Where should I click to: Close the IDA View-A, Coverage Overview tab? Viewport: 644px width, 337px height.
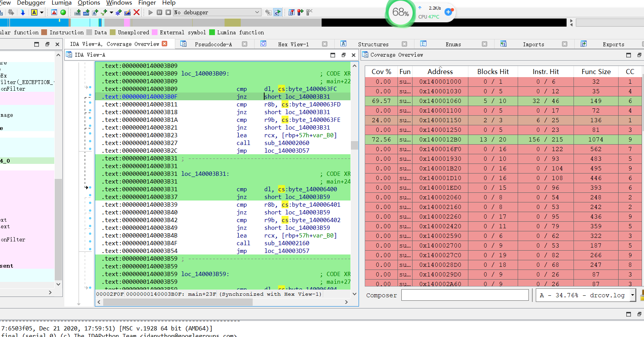tap(164, 44)
